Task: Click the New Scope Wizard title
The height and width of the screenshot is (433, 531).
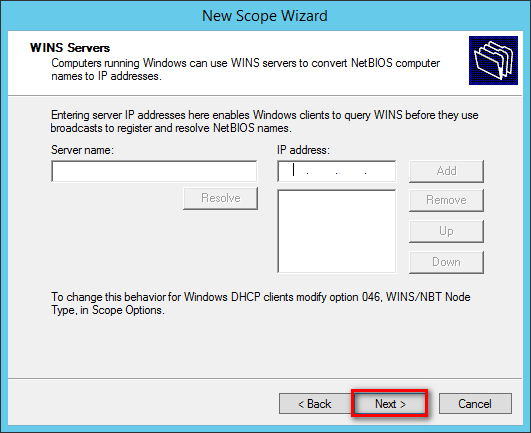Action: [265, 16]
